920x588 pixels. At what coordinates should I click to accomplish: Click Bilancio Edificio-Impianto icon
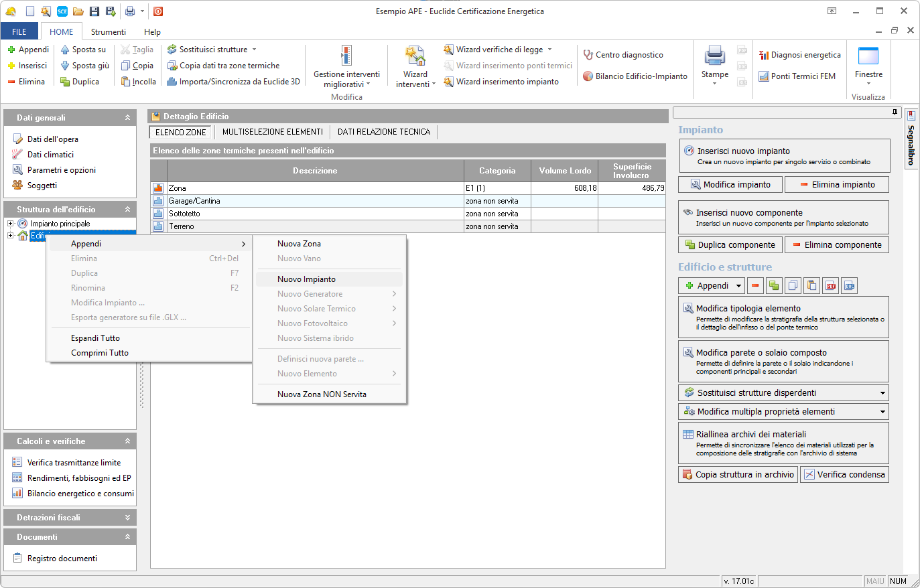tap(588, 76)
